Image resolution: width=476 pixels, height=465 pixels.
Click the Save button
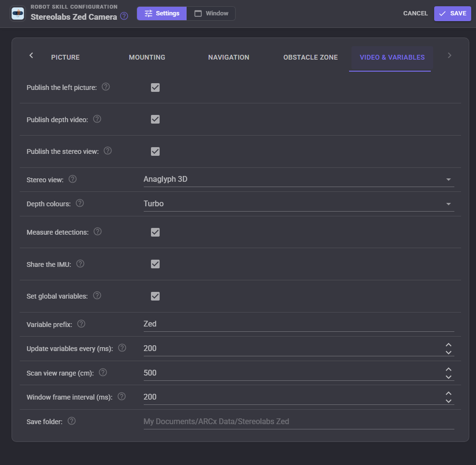[452, 13]
